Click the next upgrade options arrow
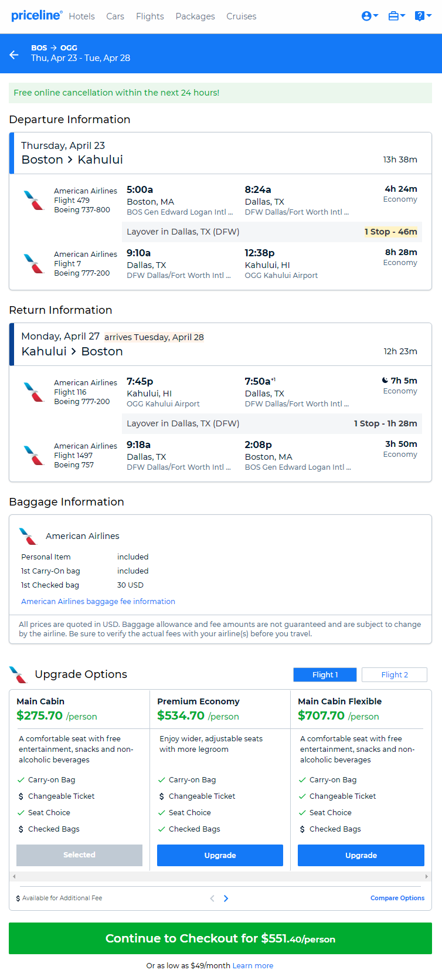 click(x=226, y=898)
